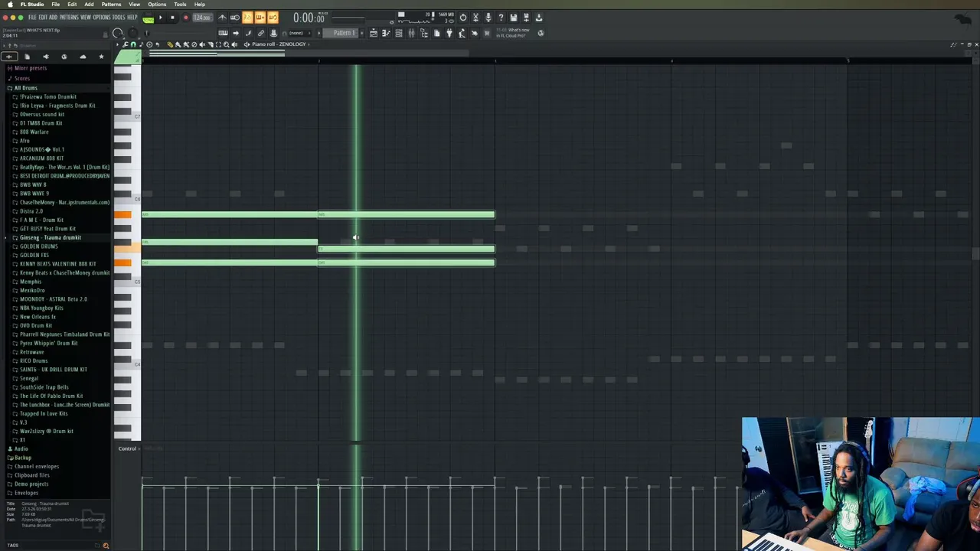This screenshot has height=551, width=980.
Task: Export project with the download arrow icon
Action: pyautogui.click(x=538, y=18)
